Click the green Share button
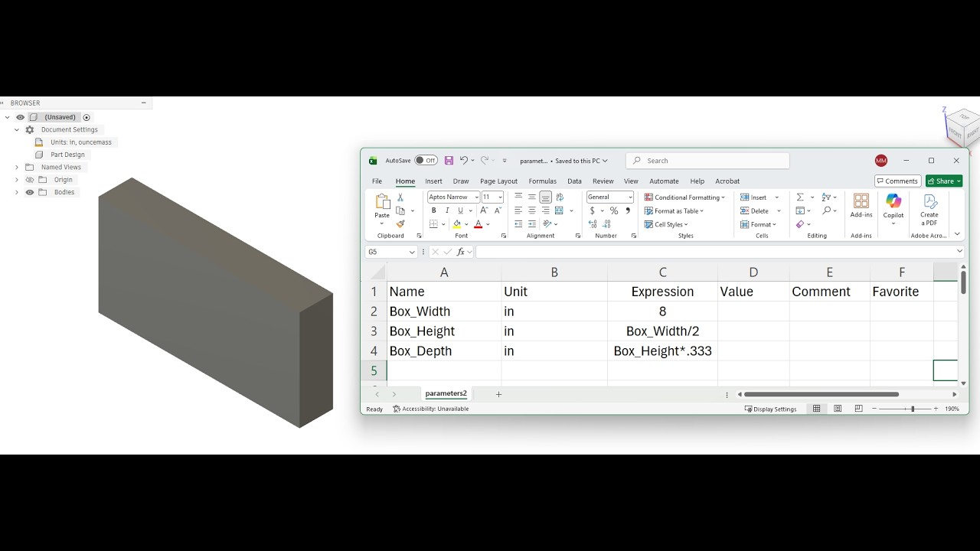 (944, 181)
